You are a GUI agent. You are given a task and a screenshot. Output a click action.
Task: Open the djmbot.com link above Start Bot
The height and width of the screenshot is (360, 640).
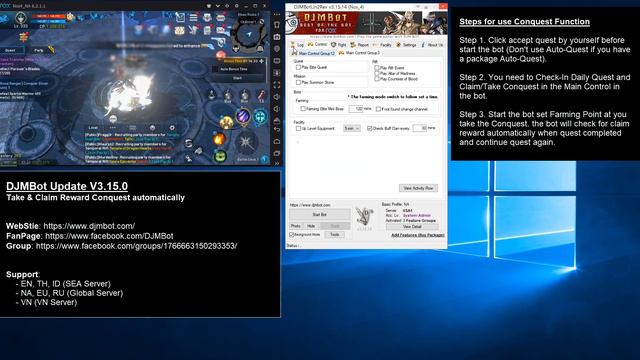310,205
